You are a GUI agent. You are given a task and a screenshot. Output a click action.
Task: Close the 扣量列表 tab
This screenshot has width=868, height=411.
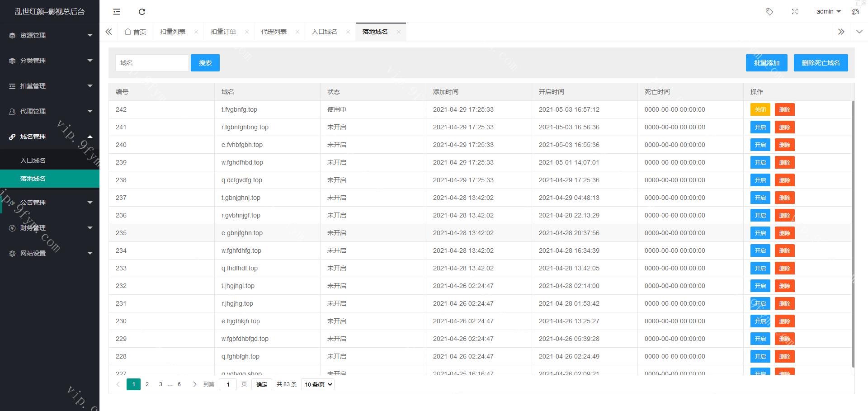click(196, 32)
